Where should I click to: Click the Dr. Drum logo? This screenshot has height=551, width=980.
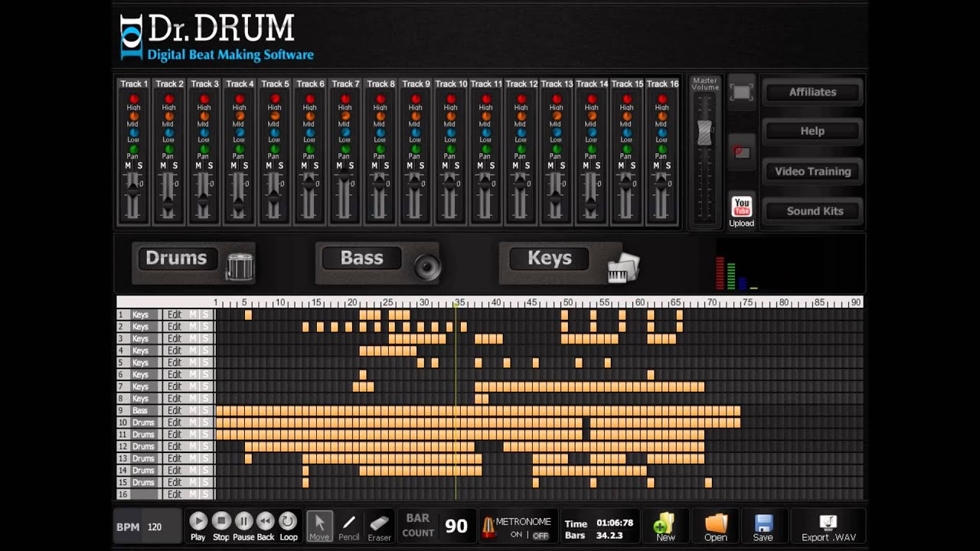pyautogui.click(x=217, y=36)
